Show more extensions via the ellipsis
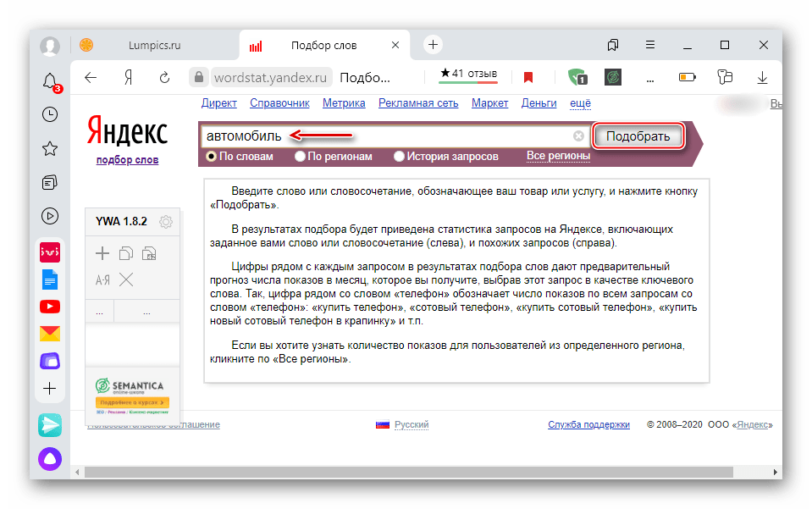The width and height of the screenshot is (812, 509). coord(650,80)
